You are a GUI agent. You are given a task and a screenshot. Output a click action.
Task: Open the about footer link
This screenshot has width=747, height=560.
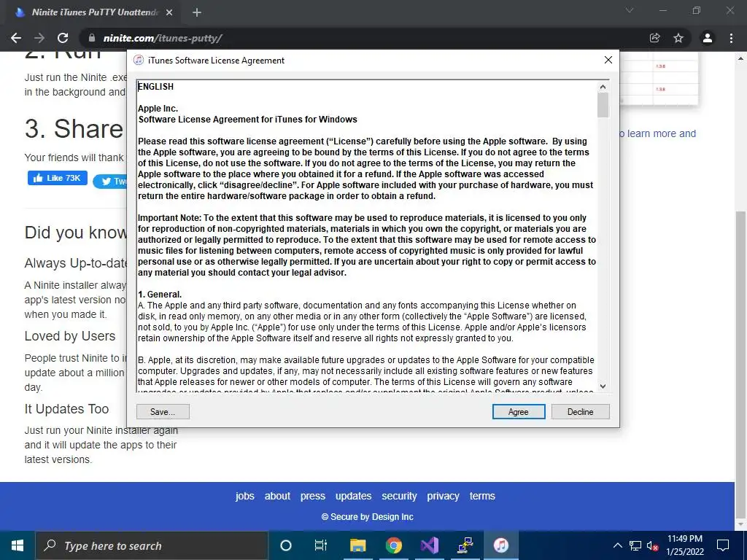(277, 496)
